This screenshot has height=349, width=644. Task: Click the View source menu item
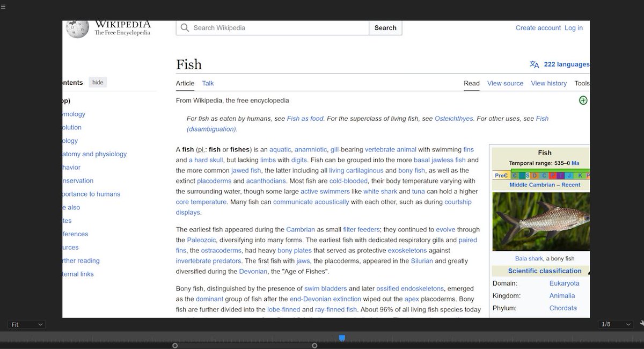(505, 83)
